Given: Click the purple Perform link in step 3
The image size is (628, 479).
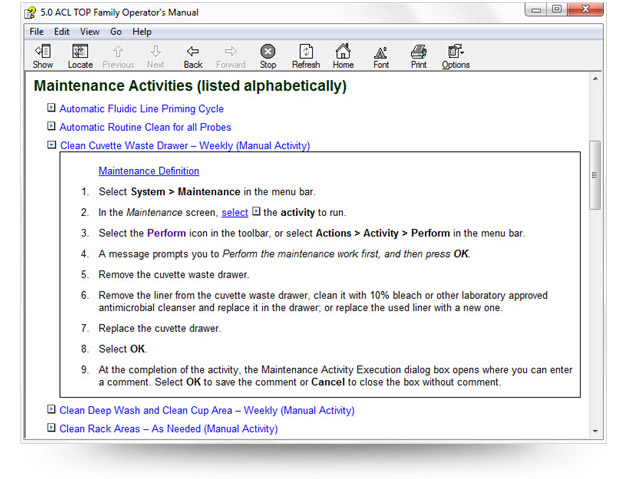Looking at the screenshot, I should tap(166, 233).
